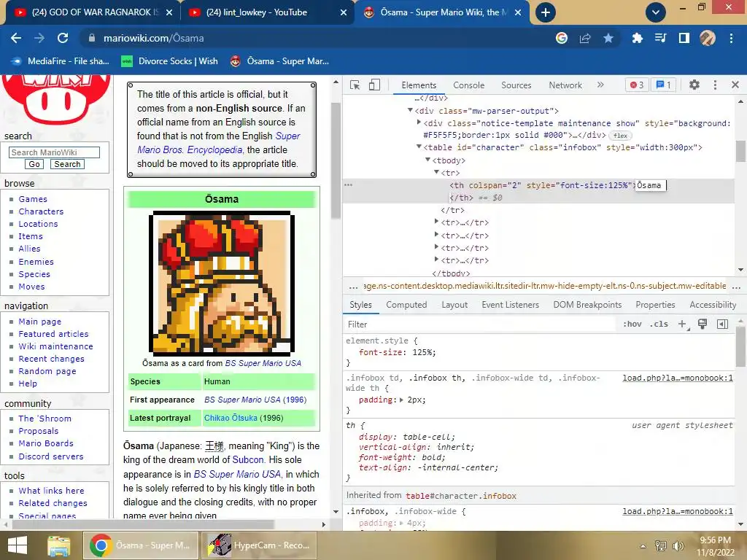Switch to the Elements tab

pyautogui.click(x=419, y=85)
